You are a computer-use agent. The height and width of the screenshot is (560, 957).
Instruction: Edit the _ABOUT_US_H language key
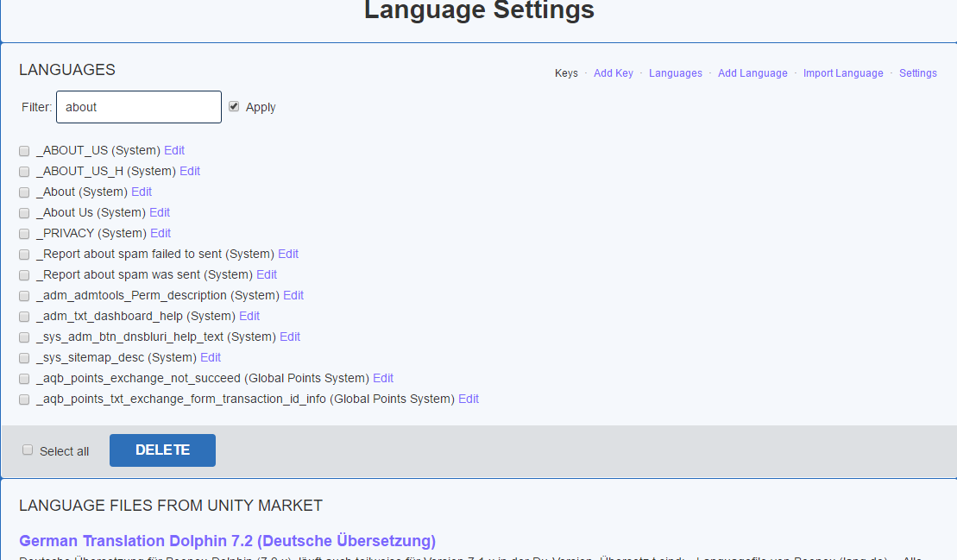pos(190,171)
